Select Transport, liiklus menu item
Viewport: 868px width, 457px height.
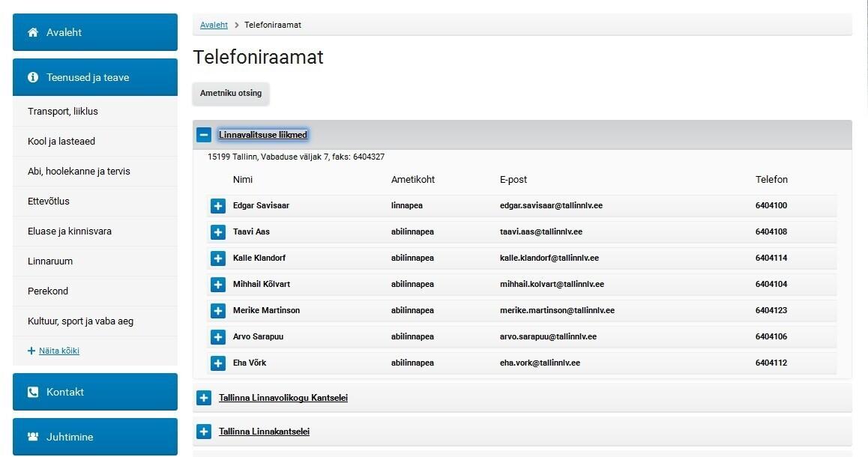[x=95, y=111]
